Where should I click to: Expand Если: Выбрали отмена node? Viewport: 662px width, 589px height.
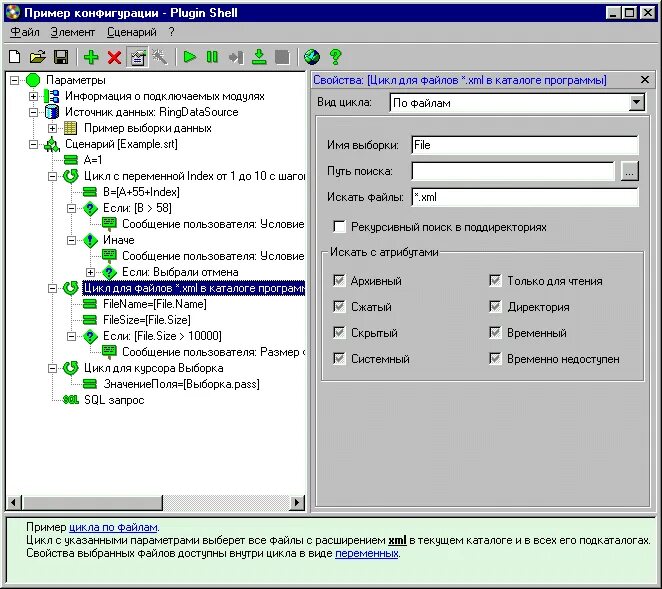point(90,272)
